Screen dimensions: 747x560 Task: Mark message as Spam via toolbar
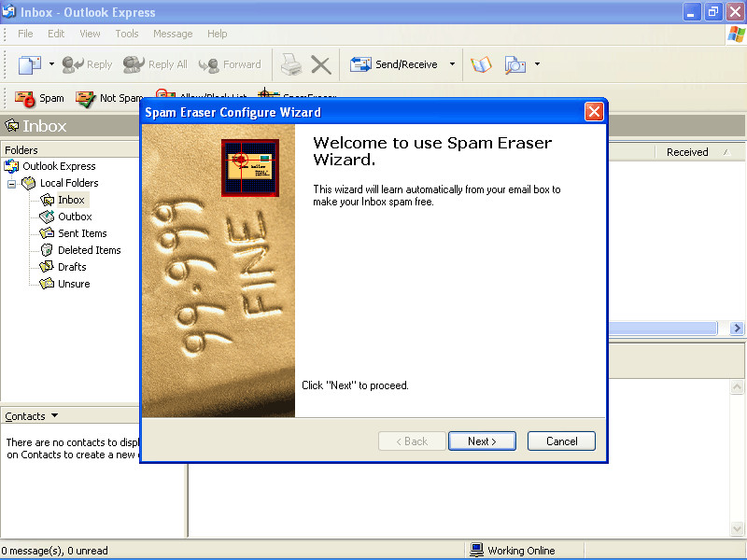click(x=39, y=98)
